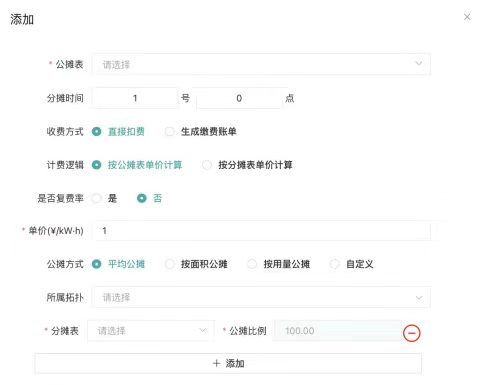Image resolution: width=480 pixels, height=385 pixels.
Task: Click the 单价(¥/kW·h) input field
Action: [x=262, y=231]
